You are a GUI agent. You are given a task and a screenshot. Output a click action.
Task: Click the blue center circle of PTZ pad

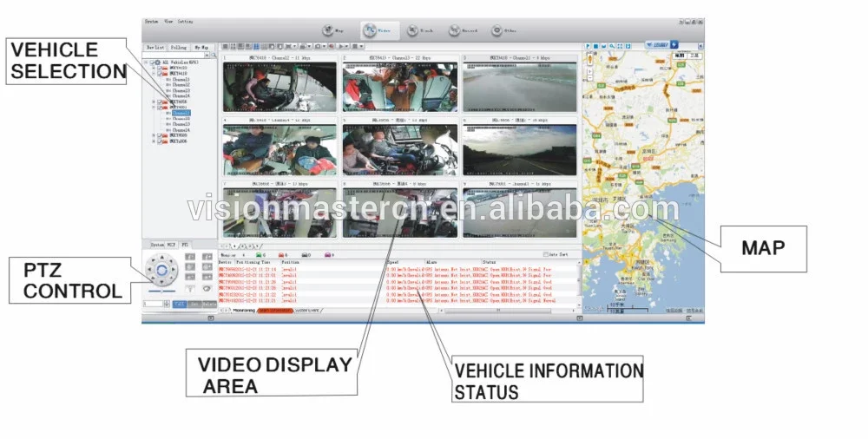click(161, 270)
